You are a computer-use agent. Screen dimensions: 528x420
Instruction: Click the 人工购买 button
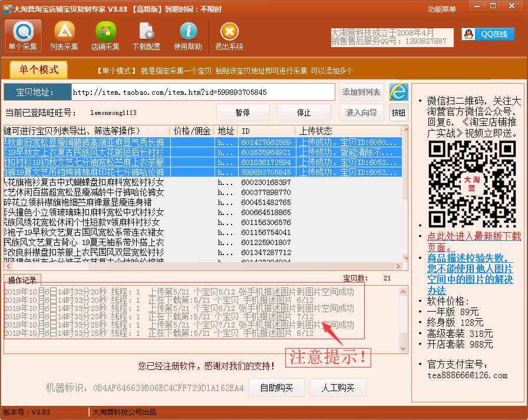(338, 388)
